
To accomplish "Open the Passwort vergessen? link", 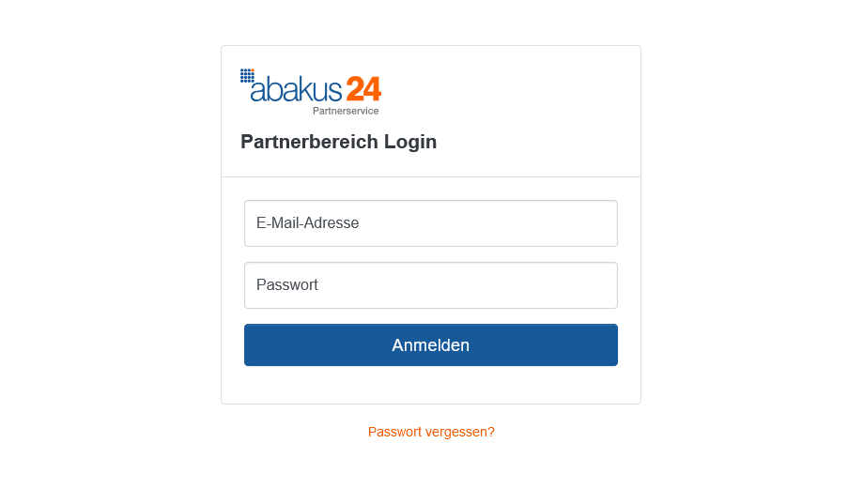I will pos(431,432).
